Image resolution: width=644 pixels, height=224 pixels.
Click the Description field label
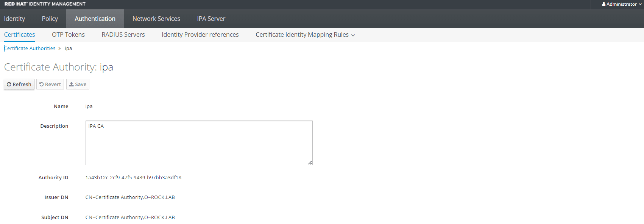(54, 126)
